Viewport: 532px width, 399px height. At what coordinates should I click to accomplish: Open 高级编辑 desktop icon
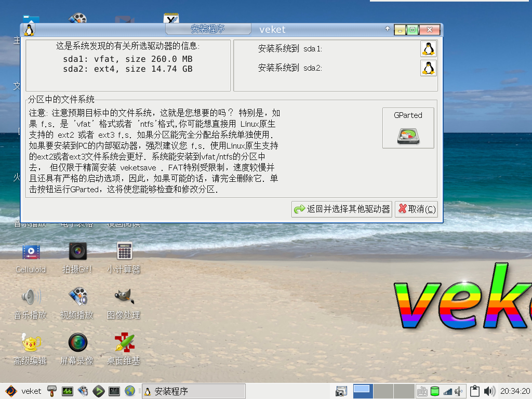30,349
